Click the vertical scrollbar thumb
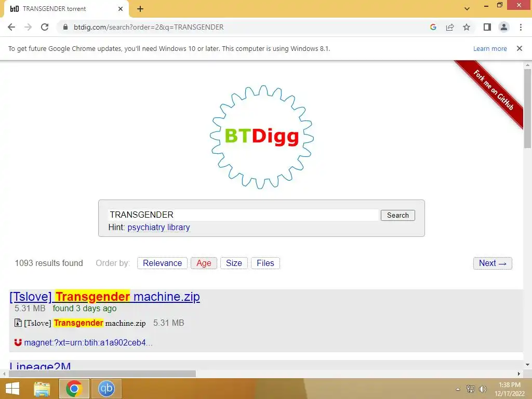 tap(527, 109)
